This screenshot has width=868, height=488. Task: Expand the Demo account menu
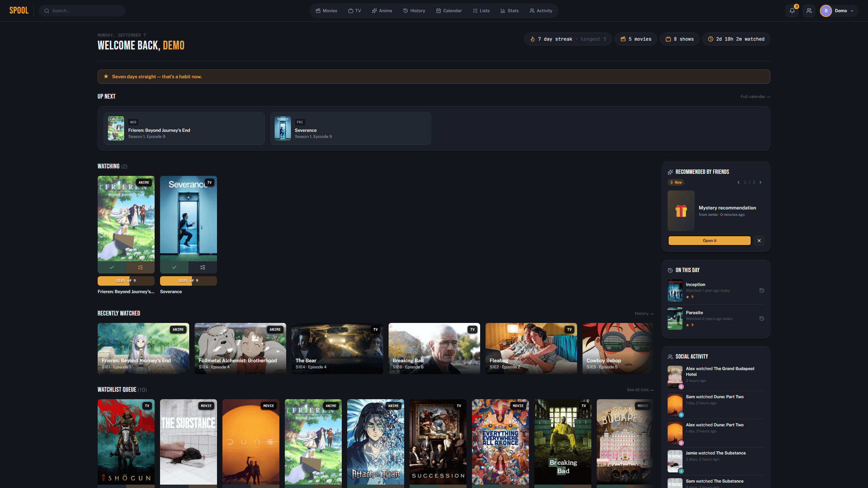point(839,11)
